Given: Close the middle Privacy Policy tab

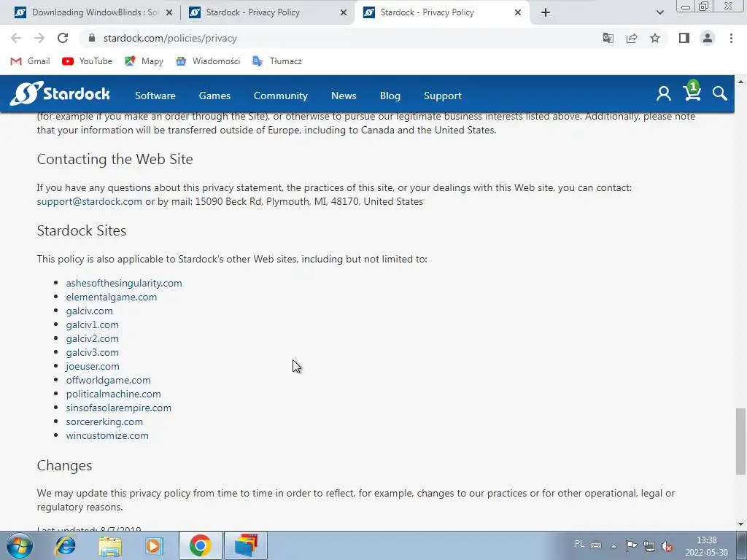Looking at the screenshot, I should coord(344,13).
